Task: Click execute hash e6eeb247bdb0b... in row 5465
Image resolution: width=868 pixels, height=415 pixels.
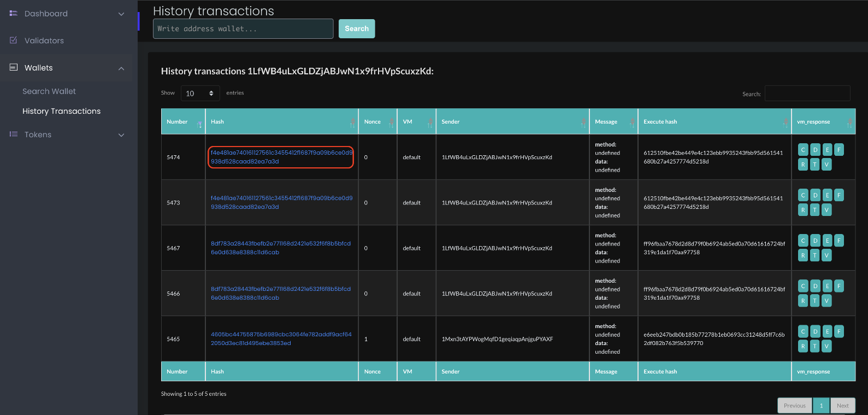Action: click(714, 339)
